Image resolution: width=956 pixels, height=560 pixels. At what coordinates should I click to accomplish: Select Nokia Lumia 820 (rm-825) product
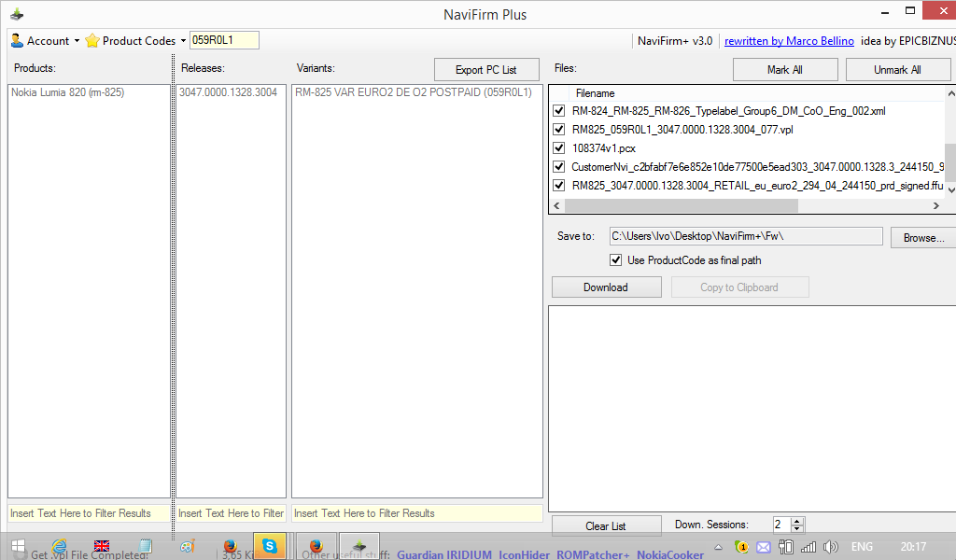coord(67,92)
